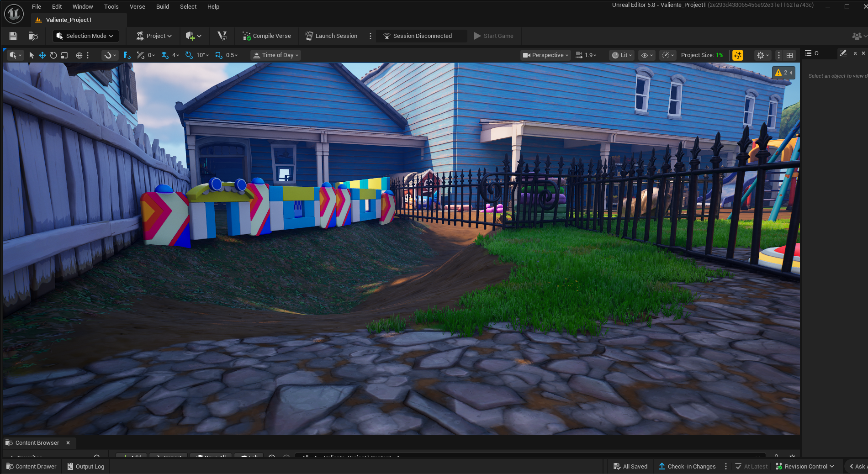This screenshot has height=474, width=868.
Task: Open the Help menu
Action: coord(213,7)
